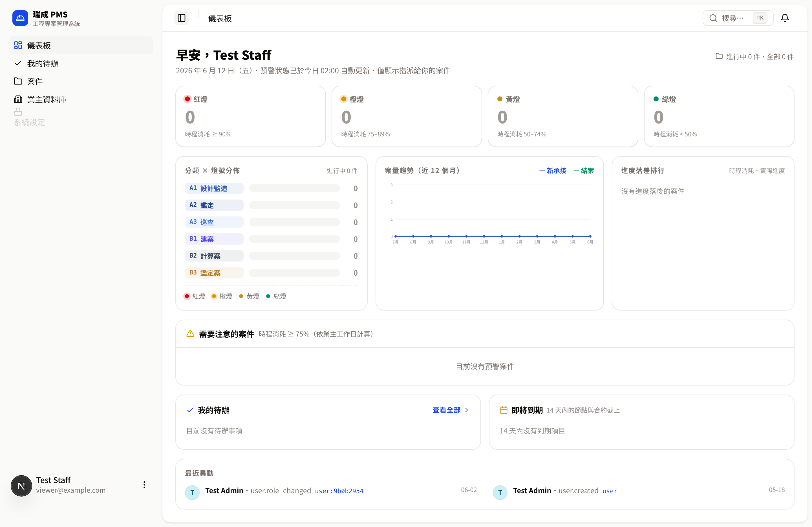Viewport: 812px width, 527px height.
Task: Click viewer@example.com account email
Action: tap(70, 490)
